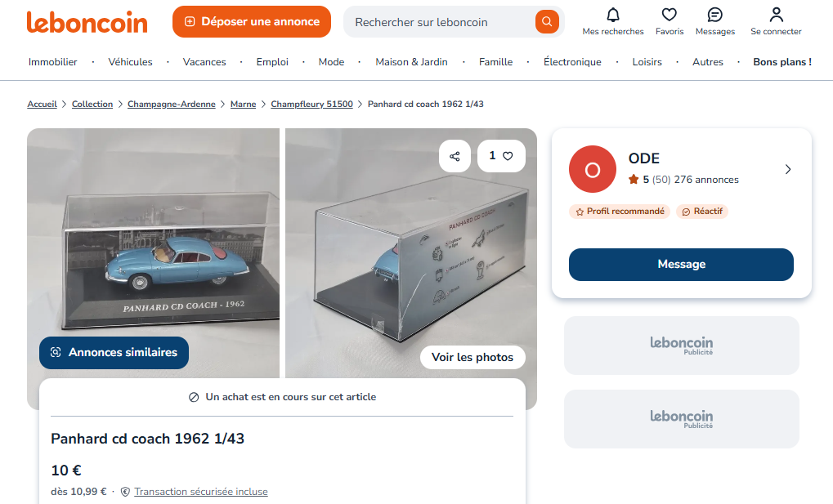Image resolution: width=833 pixels, height=504 pixels.
Task: Click the second leboncoin Publicité banner
Action: click(682, 419)
